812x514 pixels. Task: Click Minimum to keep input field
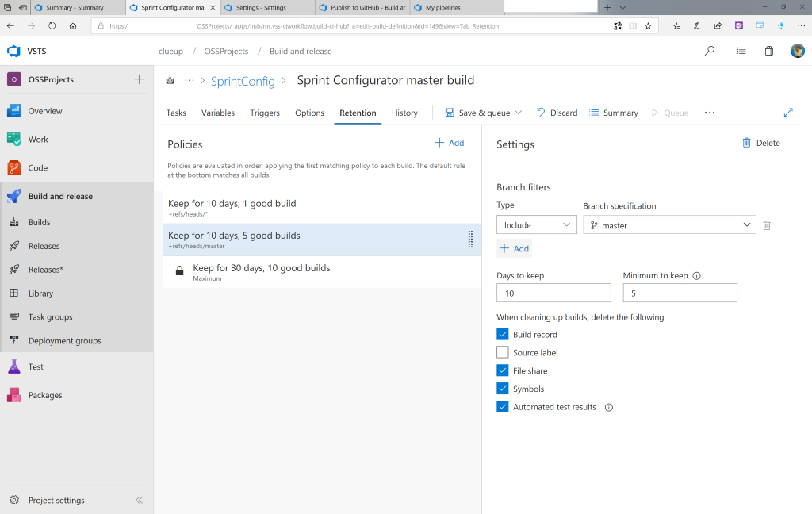coord(680,293)
